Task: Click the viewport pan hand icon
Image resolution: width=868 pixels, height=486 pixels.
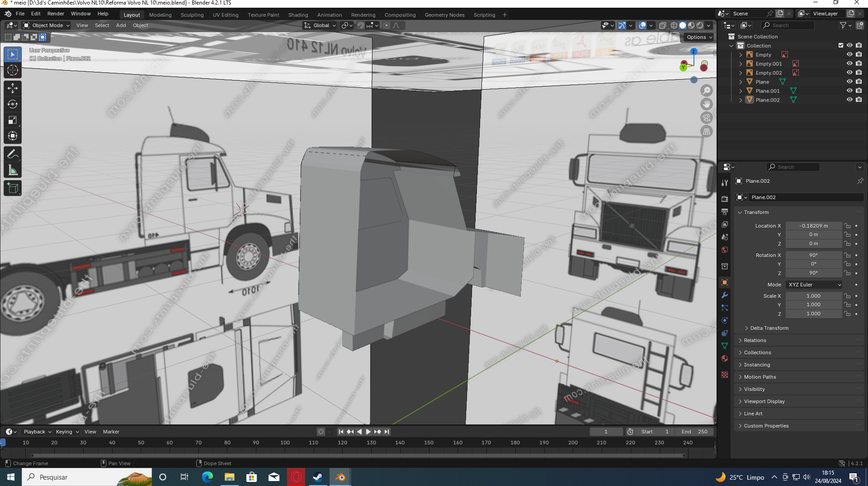Action: [706, 104]
